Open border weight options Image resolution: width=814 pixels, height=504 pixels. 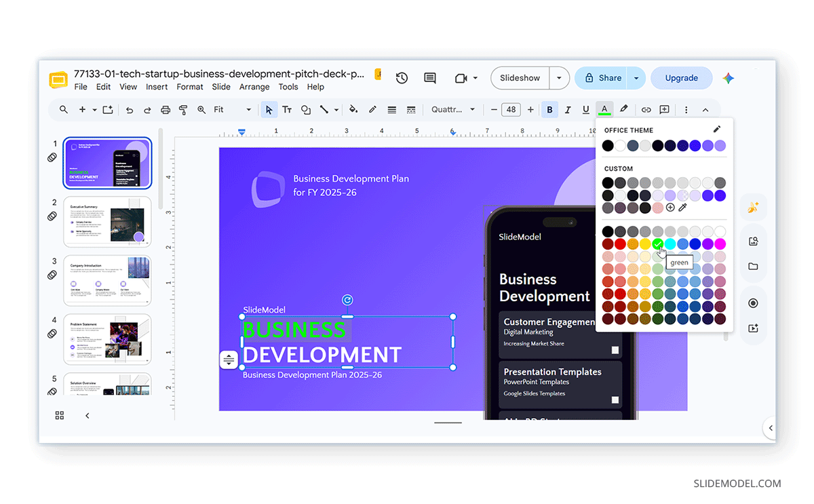(391, 109)
